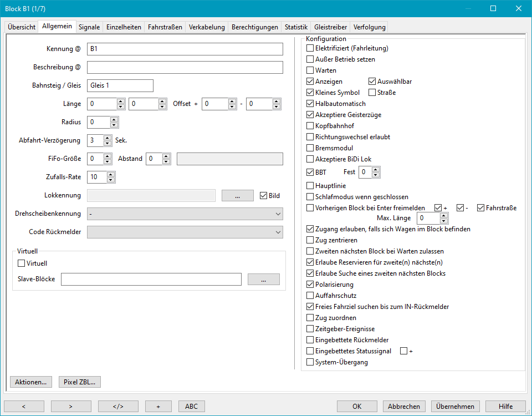The width and height of the screenshot is (532, 416).
Task: Open the Fahrstraßen tab
Action: tap(165, 27)
